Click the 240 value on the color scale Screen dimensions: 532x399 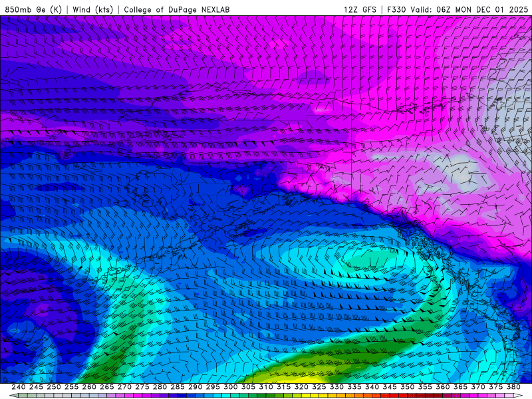[19, 387]
